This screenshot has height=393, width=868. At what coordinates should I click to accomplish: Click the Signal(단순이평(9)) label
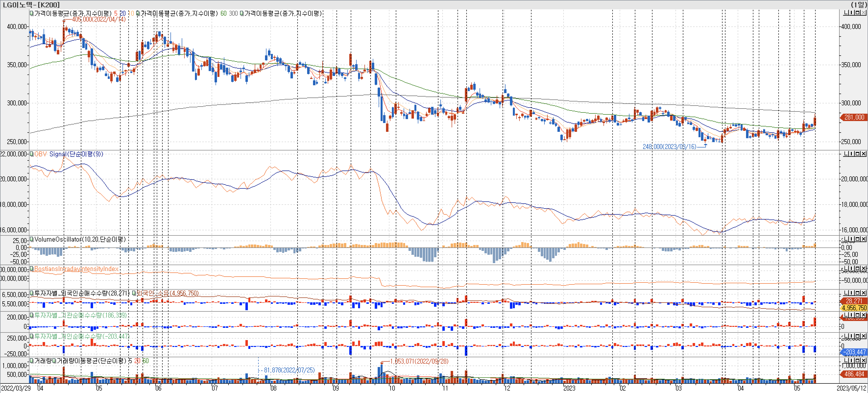(x=76, y=154)
